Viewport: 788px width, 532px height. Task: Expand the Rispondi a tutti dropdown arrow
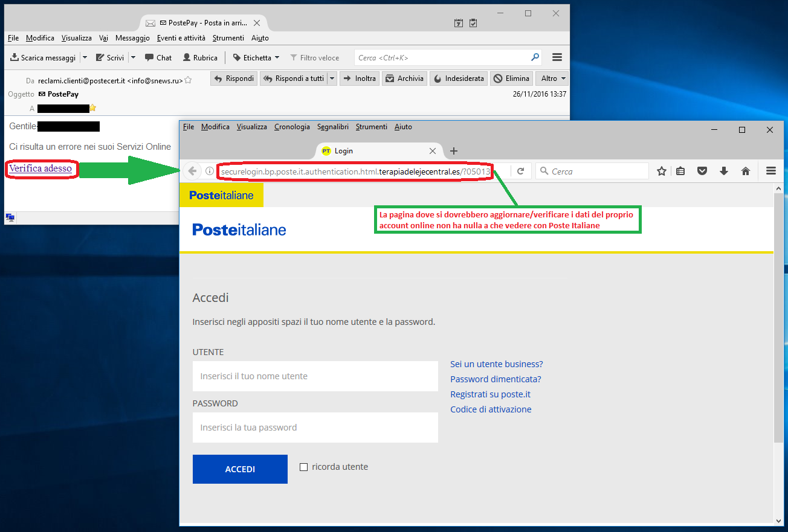(x=331, y=79)
